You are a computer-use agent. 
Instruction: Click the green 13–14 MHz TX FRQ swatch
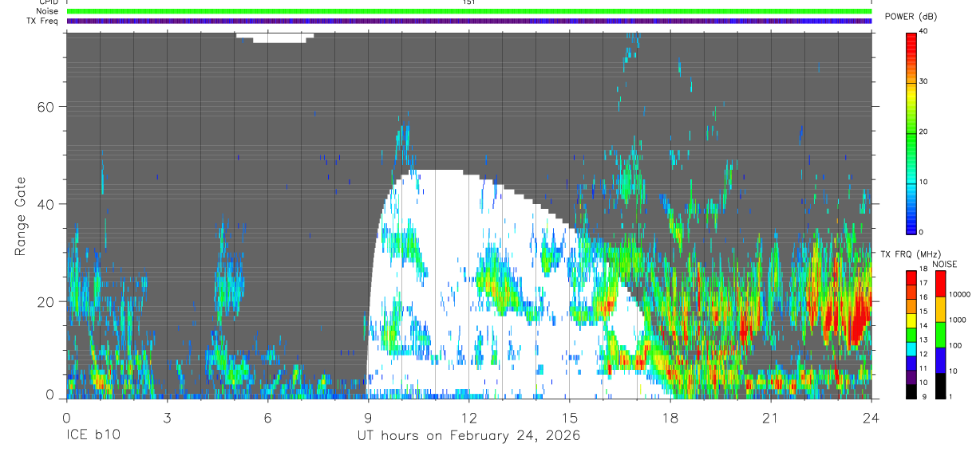(911, 335)
